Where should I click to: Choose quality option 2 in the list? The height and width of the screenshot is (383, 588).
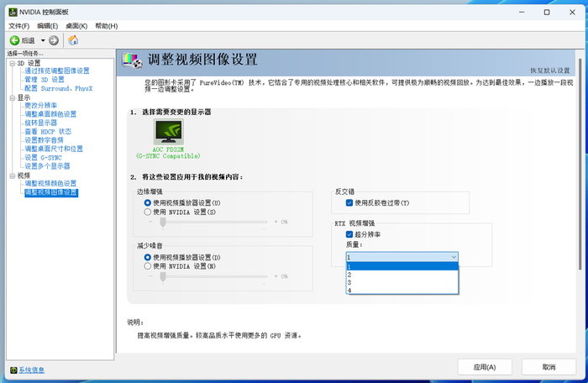tap(402, 275)
